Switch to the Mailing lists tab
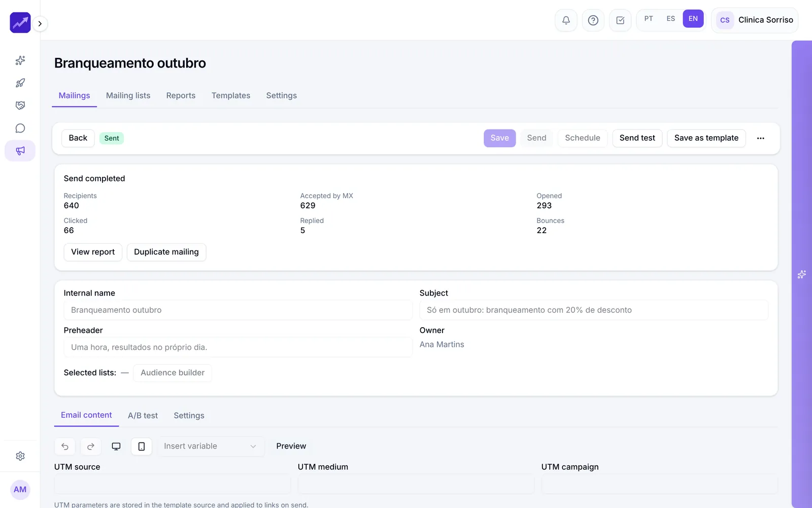This screenshot has width=812, height=508. 128,96
